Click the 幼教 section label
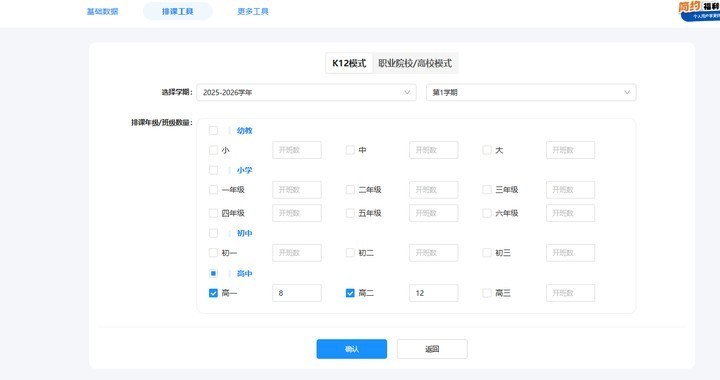Viewport: 720px width, 380px height. point(244,131)
